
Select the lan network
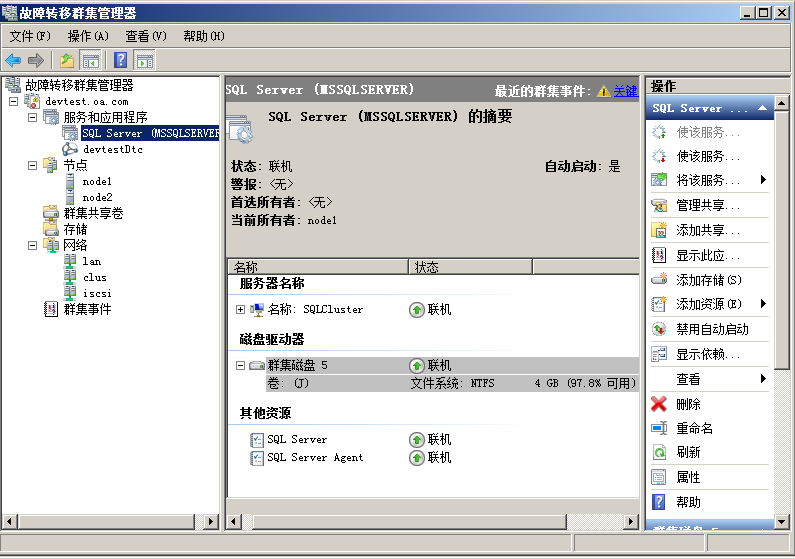pyautogui.click(x=92, y=262)
